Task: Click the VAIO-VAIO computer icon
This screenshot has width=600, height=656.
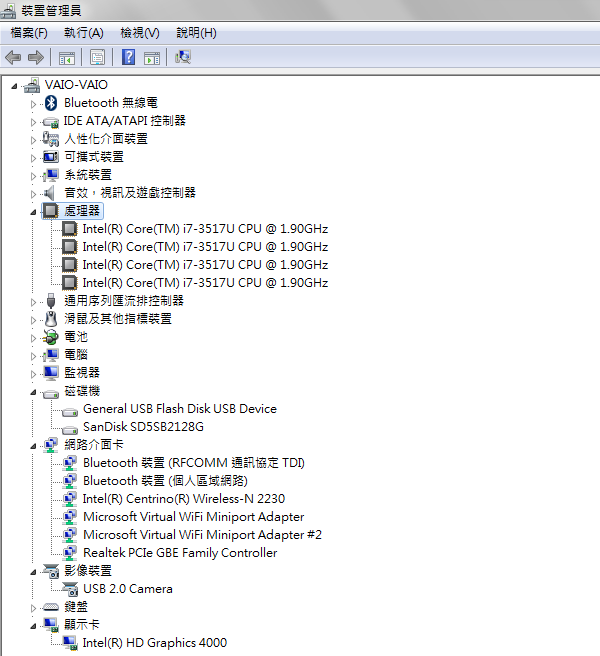Action: [32, 85]
